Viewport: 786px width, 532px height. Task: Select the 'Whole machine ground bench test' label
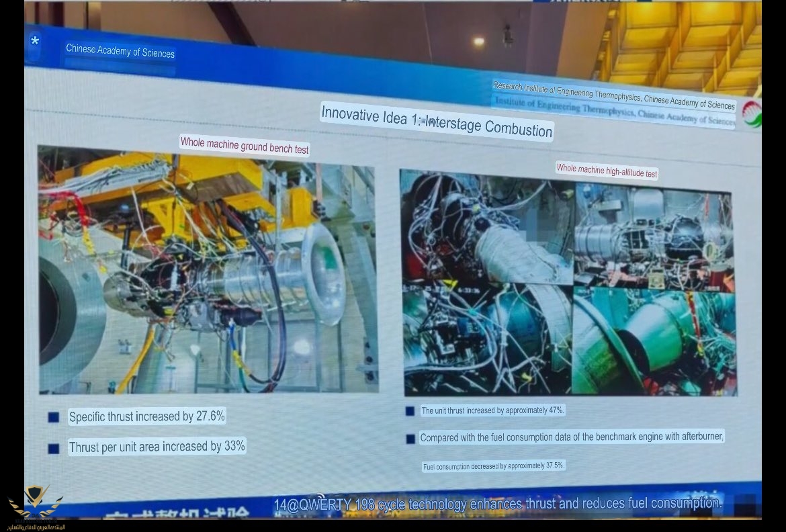(x=245, y=145)
